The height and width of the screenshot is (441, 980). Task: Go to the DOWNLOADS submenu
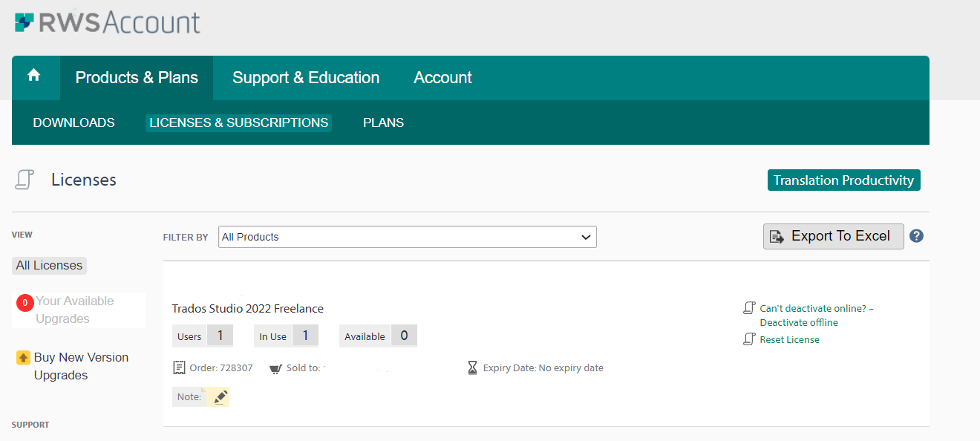[73, 123]
